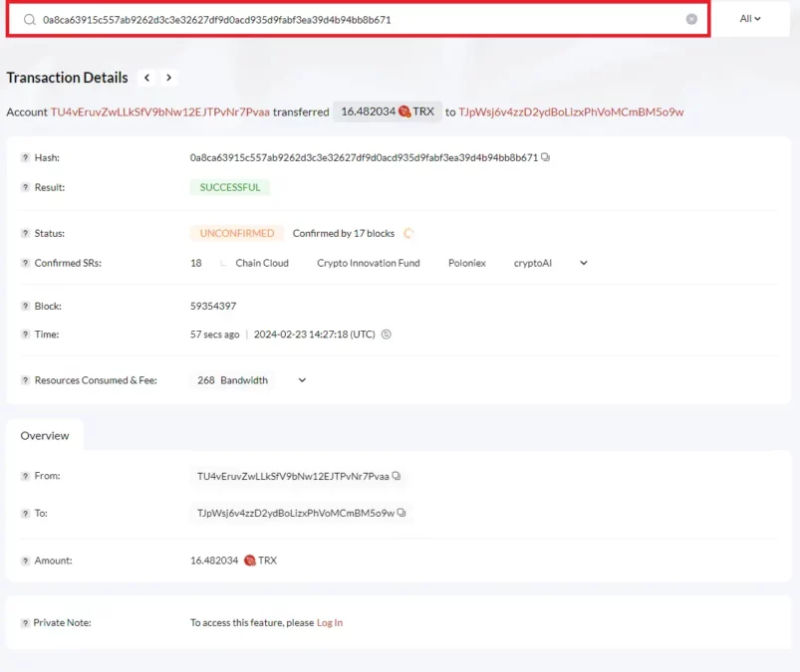
Task: Click the search magnifier icon
Action: coord(30,19)
